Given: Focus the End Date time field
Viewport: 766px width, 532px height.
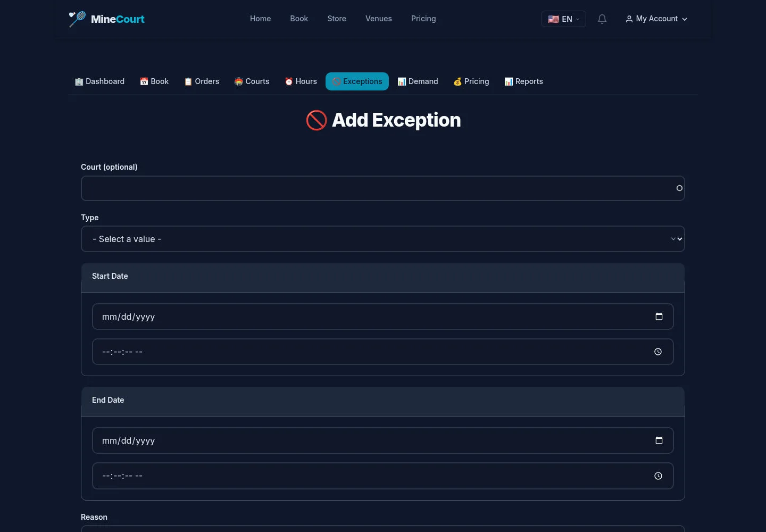Looking at the screenshot, I should tap(383, 476).
